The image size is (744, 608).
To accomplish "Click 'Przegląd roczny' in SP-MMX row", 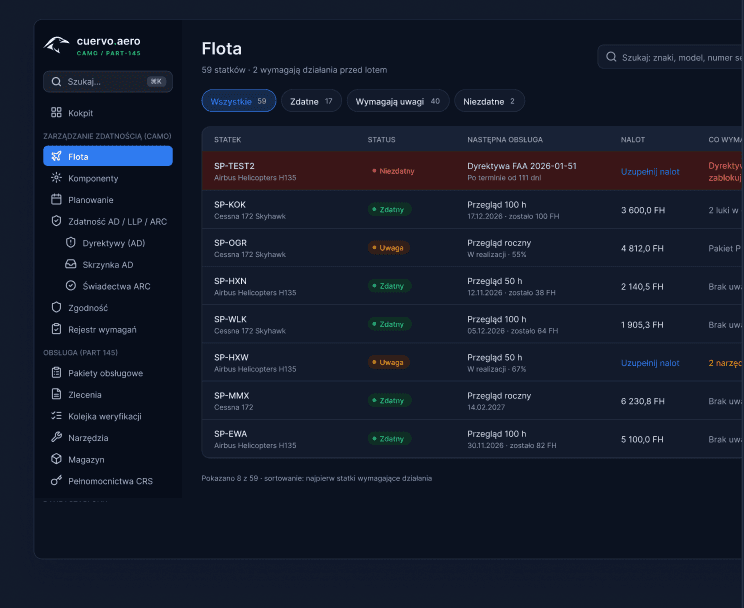I will (499, 396).
